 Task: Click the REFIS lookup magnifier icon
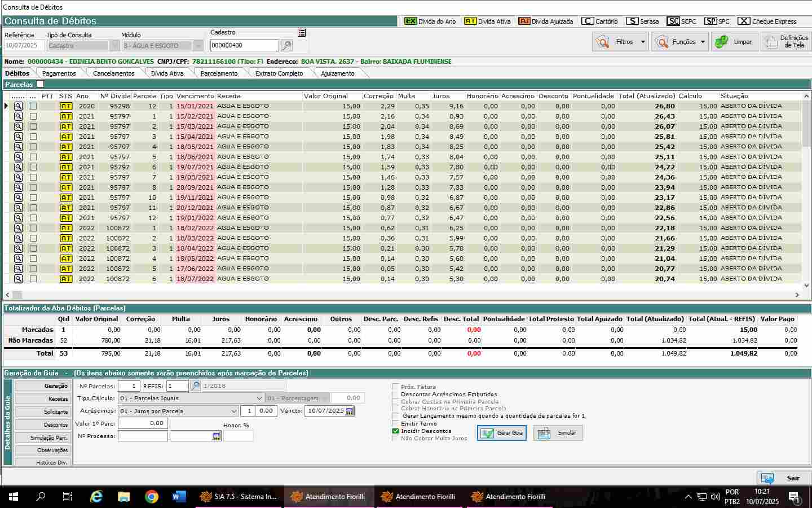195,386
